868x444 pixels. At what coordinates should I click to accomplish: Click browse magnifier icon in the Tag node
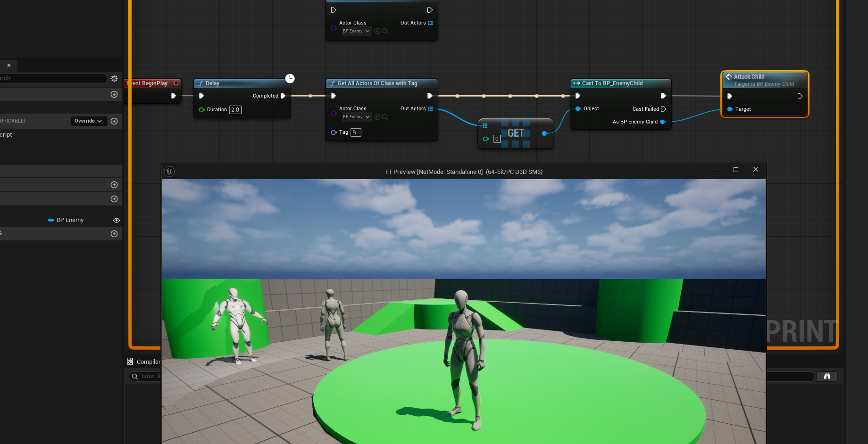[385, 117]
